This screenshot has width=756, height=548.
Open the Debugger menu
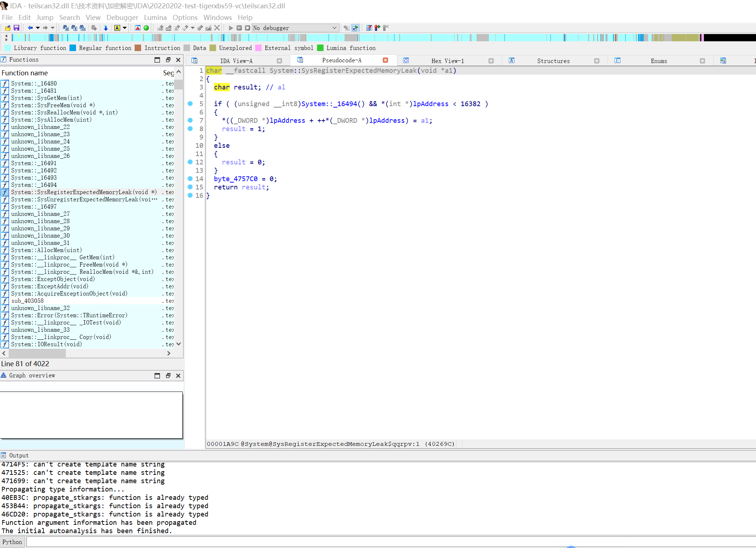point(122,17)
